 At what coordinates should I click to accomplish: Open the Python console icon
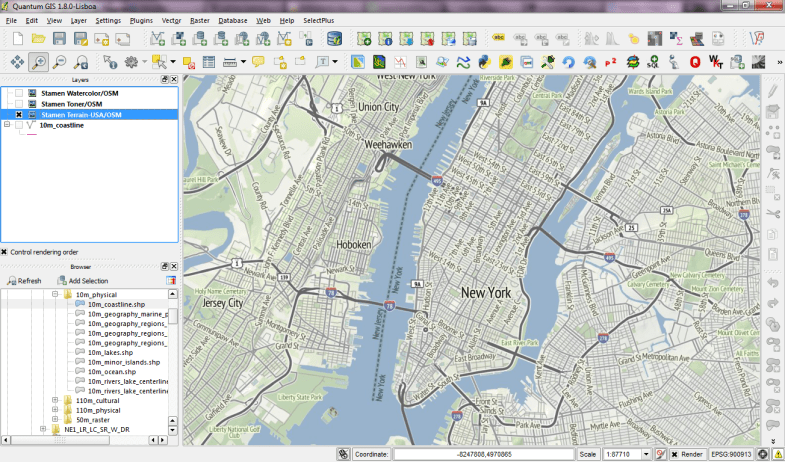[487, 62]
